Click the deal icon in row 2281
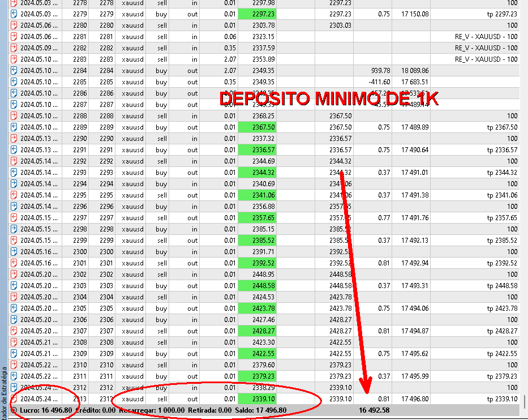528x420 pixels. (14, 37)
